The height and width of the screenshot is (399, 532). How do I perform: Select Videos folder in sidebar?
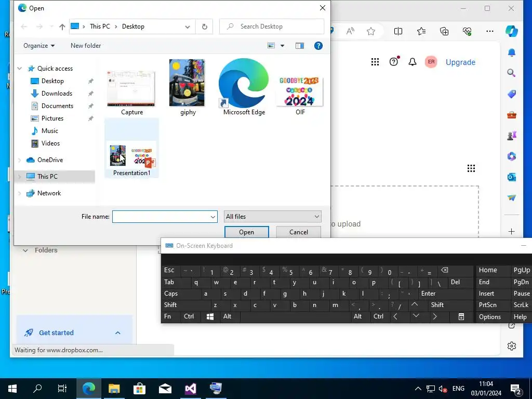click(x=50, y=143)
